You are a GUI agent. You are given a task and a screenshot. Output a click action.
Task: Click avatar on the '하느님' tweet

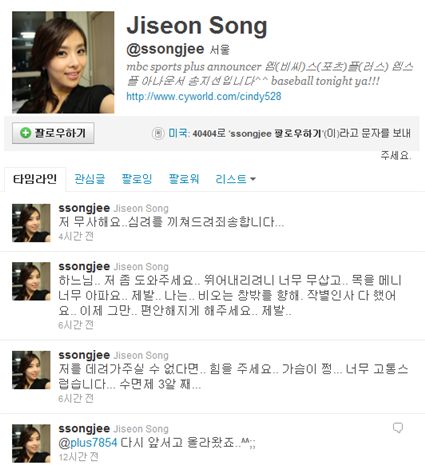pyautogui.click(x=31, y=281)
